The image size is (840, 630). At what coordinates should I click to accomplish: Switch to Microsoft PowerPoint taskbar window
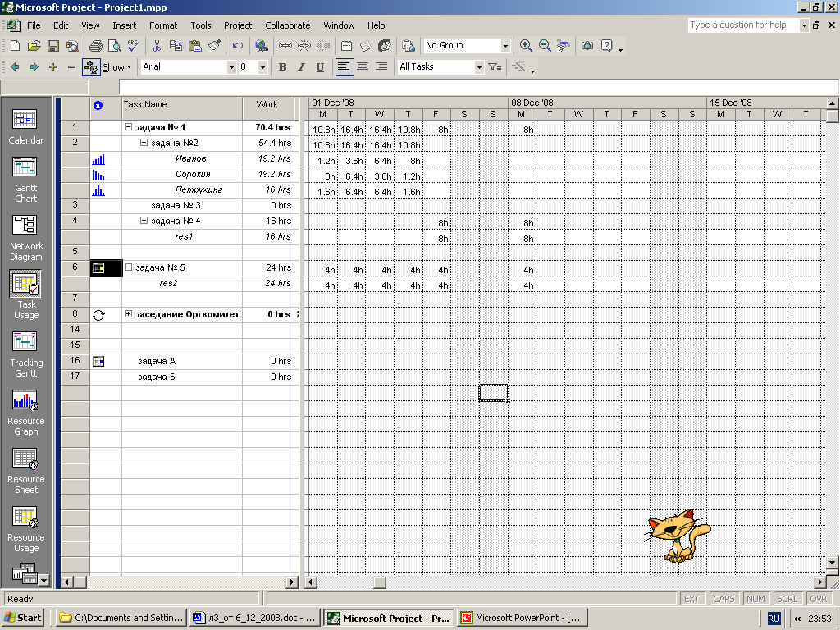(523, 618)
